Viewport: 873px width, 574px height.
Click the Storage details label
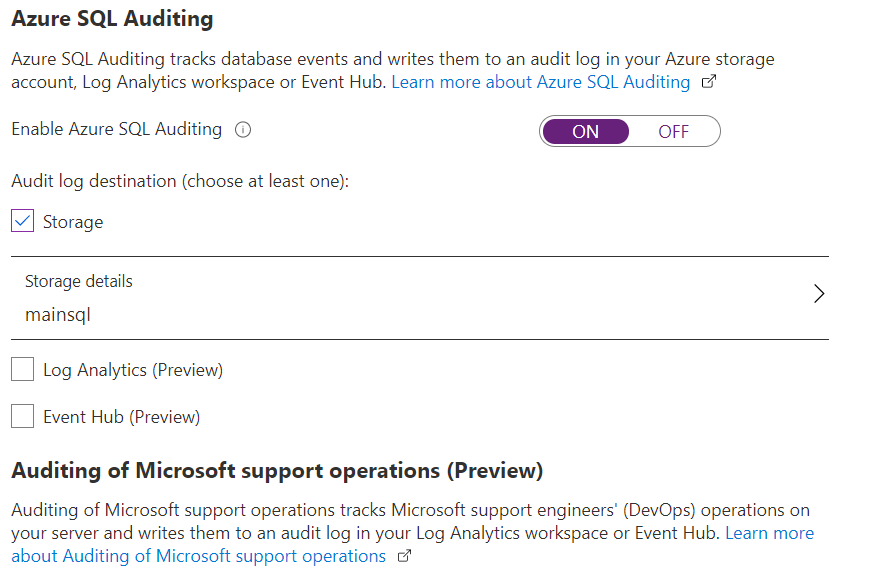(x=79, y=281)
